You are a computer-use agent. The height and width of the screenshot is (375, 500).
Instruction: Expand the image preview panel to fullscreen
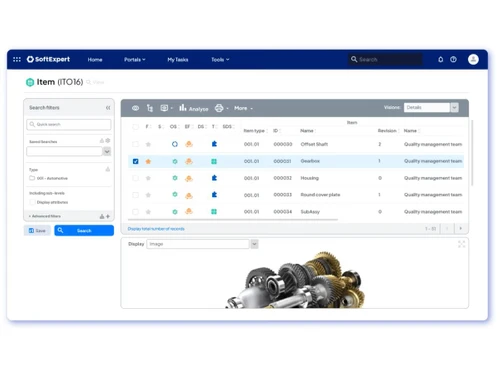pyautogui.click(x=461, y=244)
